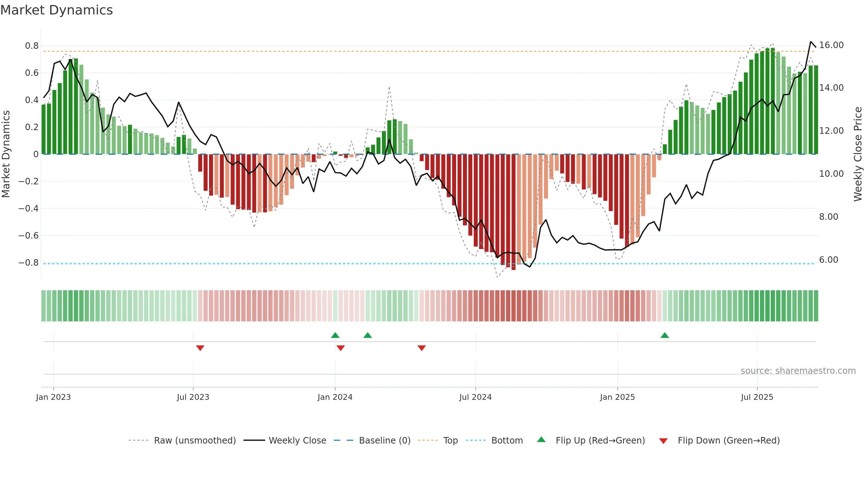Viewport: 868px width, 488px height.
Task: Toggle the Bottom legend entry
Action: click(494, 440)
